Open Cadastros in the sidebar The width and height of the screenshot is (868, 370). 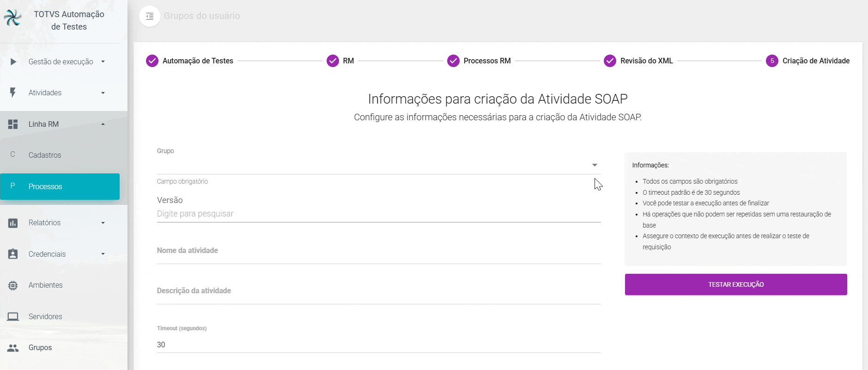45,155
